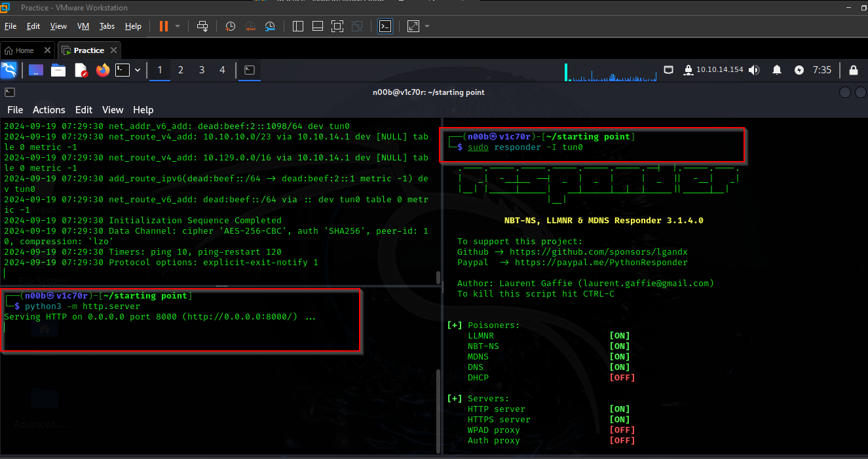Revert VM to the previous snapshot
The image size is (868, 459).
250,26
